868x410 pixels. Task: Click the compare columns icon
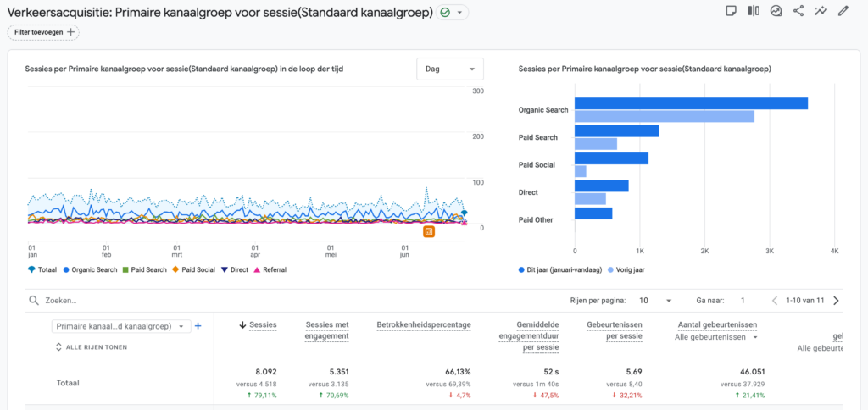pos(754,11)
